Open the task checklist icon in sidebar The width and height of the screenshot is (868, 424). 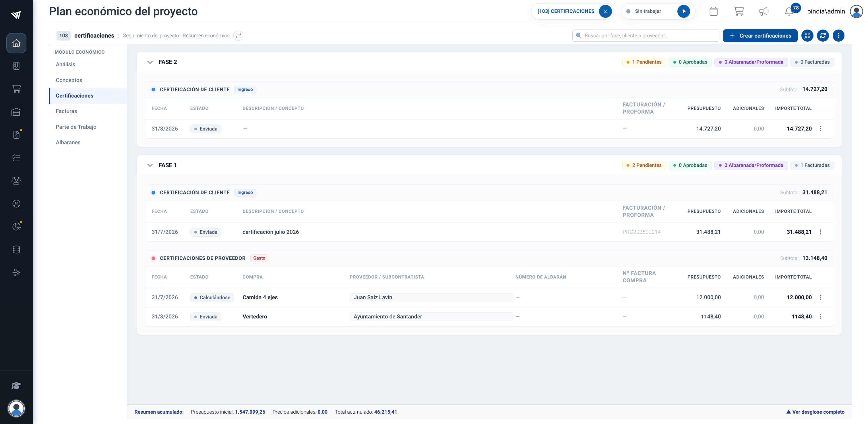16,157
